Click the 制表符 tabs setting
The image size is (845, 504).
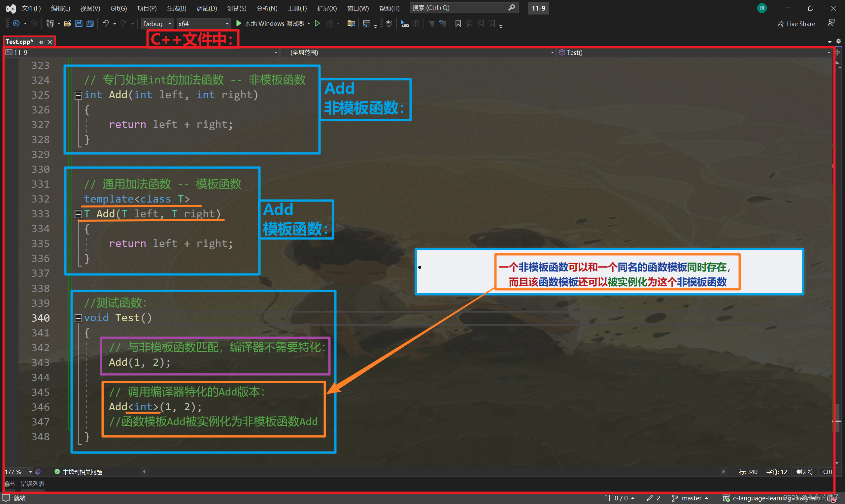(805, 472)
